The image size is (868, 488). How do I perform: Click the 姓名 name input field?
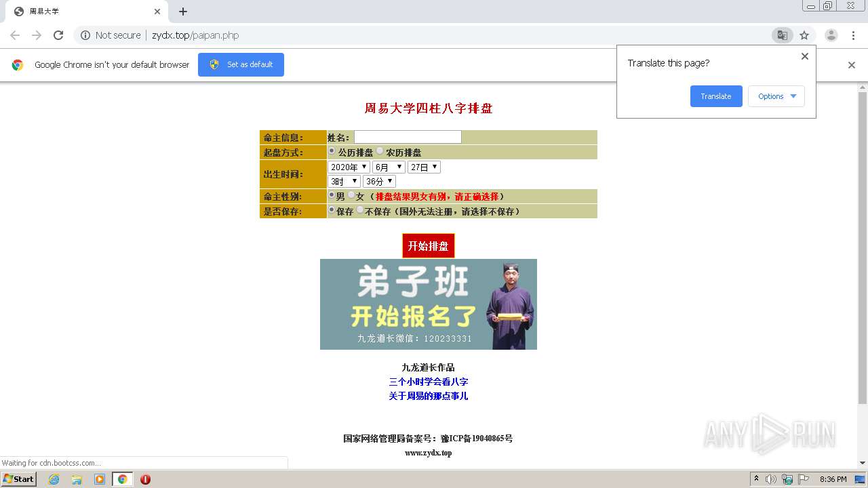[x=408, y=137]
